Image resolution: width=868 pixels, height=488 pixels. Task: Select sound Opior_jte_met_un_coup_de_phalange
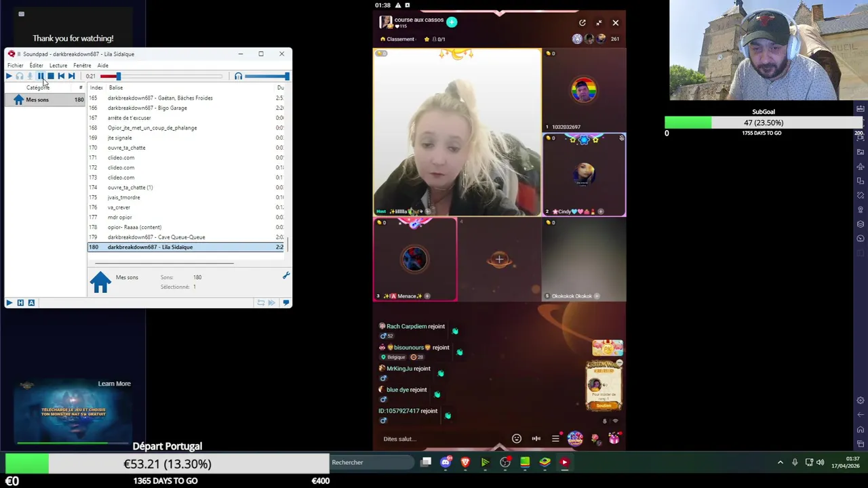187,127
